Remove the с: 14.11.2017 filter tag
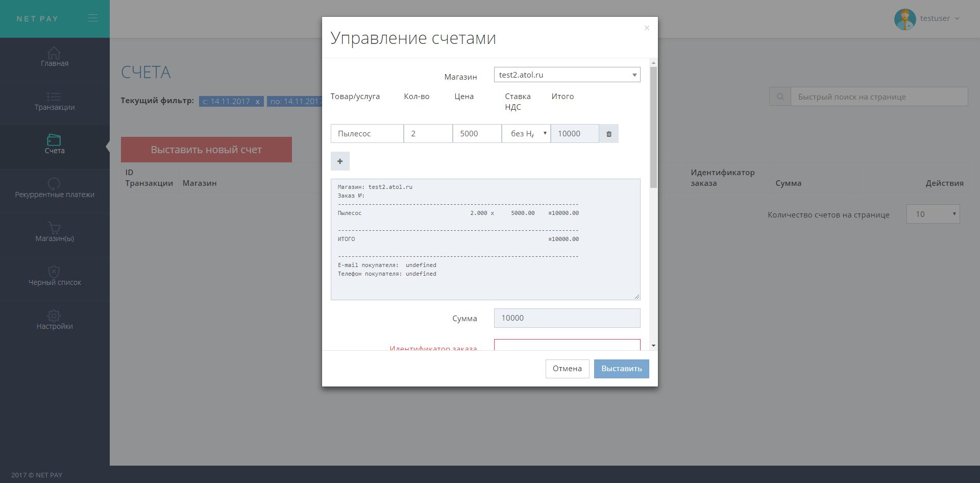The width and height of the screenshot is (980, 483). [258, 102]
